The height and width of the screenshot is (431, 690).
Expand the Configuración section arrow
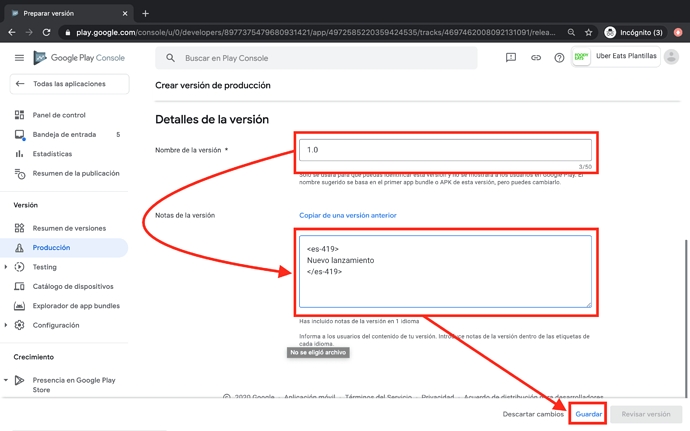(6, 325)
